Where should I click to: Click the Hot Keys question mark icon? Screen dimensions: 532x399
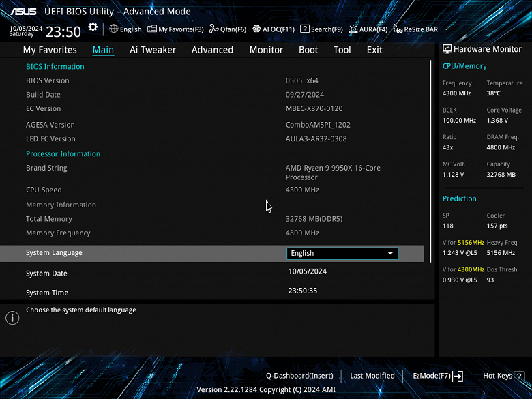[x=519, y=376]
